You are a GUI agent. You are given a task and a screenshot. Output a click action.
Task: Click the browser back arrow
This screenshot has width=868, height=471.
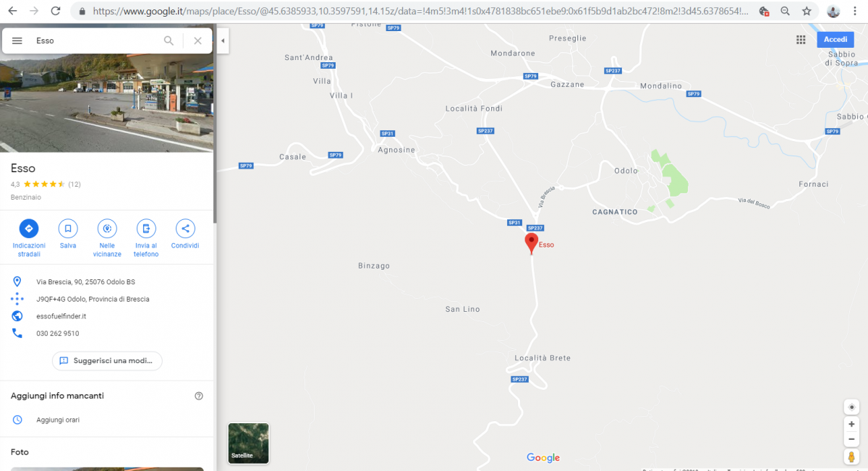[12, 11]
